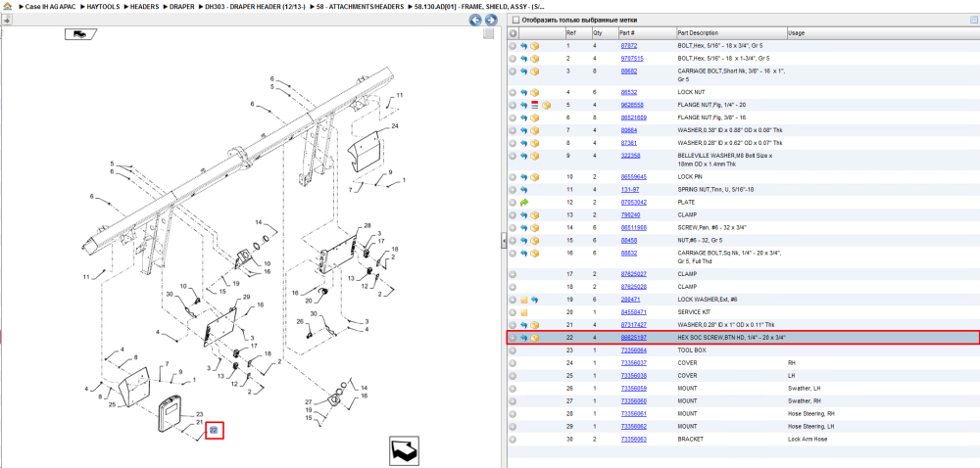The width and height of the screenshot is (980, 468).
Task: Click the yellow note icon for part 288471
Action: [x=523, y=300]
